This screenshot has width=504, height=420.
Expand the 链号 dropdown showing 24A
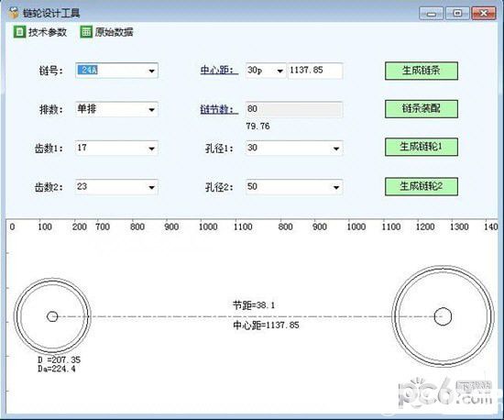116,71
